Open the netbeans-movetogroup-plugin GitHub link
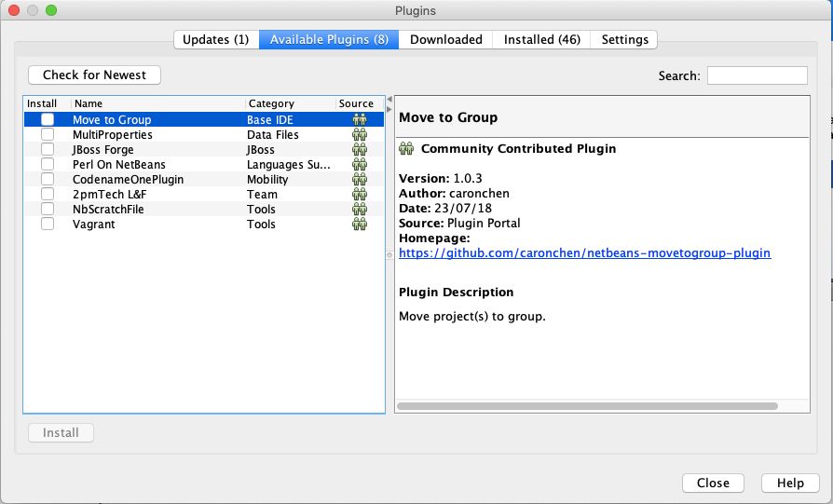The width and height of the screenshot is (833, 504). tap(584, 252)
